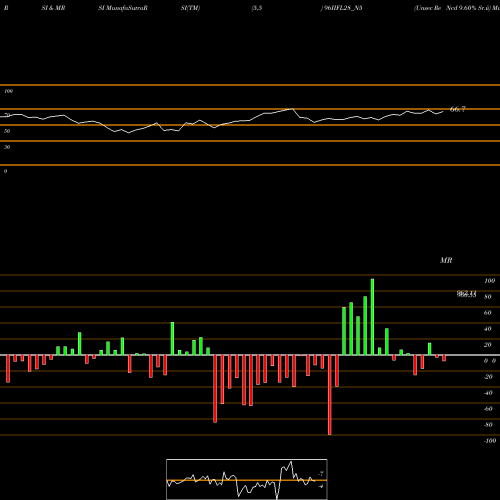Image resolution: width=500 pixels, height=500 pixels.
Task: Click the tallest green MR histogram bar
Action: [372, 317]
